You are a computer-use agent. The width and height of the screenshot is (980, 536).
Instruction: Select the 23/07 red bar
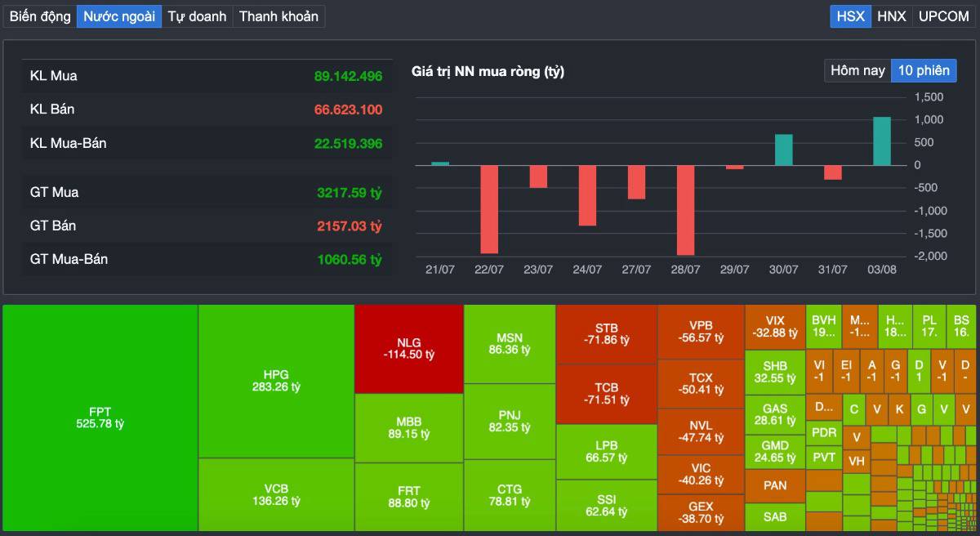tap(538, 176)
